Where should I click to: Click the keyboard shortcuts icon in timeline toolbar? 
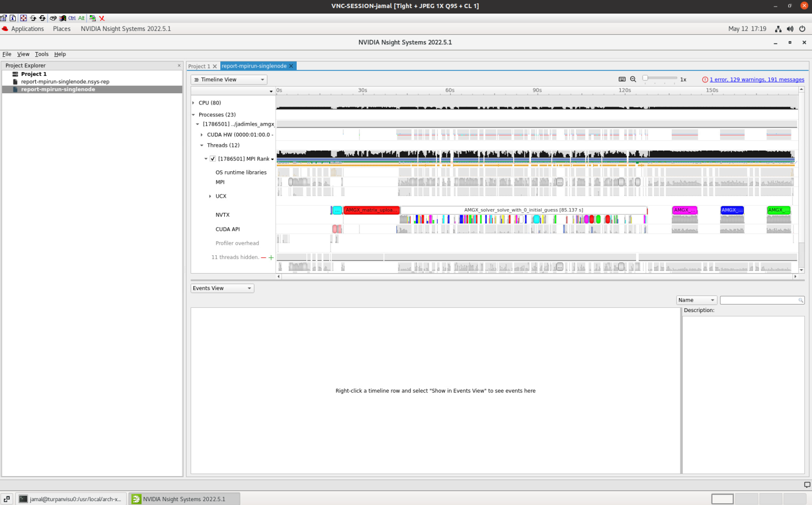click(622, 80)
